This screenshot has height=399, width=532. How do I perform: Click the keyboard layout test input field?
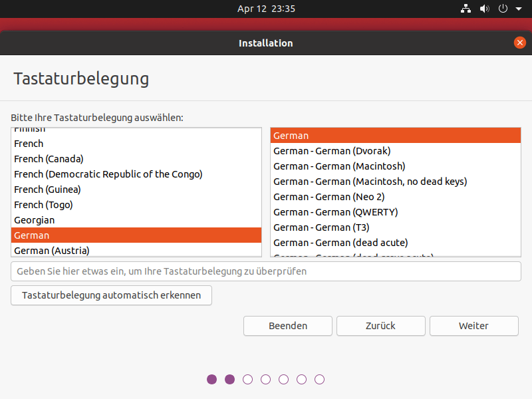tap(265, 271)
